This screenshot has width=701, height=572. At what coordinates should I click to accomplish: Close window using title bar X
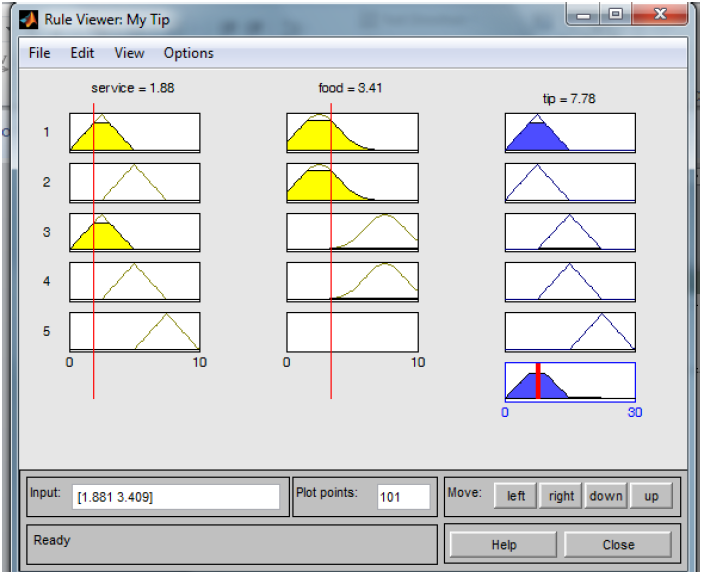659,14
